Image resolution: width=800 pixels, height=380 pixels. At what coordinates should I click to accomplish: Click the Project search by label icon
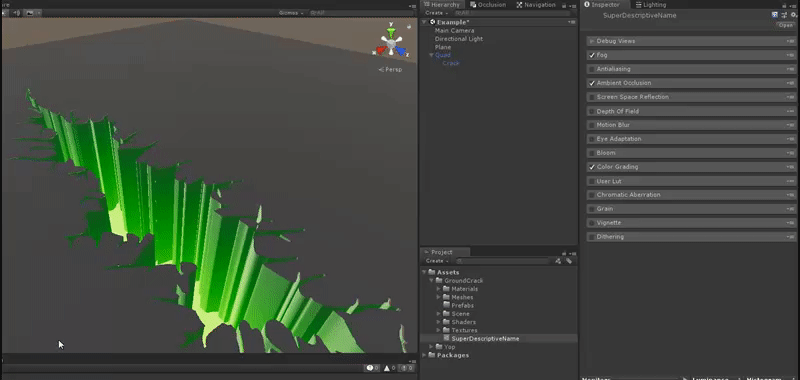(569, 261)
